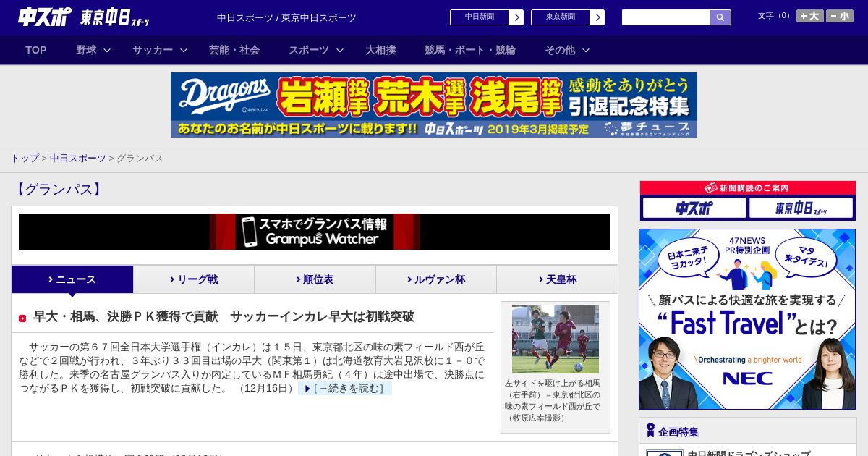
Task: Expand the 野球 menu
Action: 93,50
